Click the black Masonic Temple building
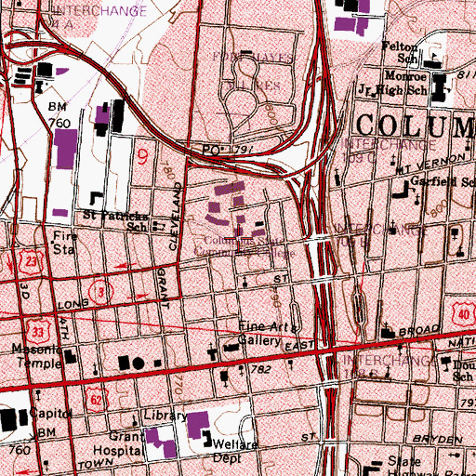 [70, 356]
